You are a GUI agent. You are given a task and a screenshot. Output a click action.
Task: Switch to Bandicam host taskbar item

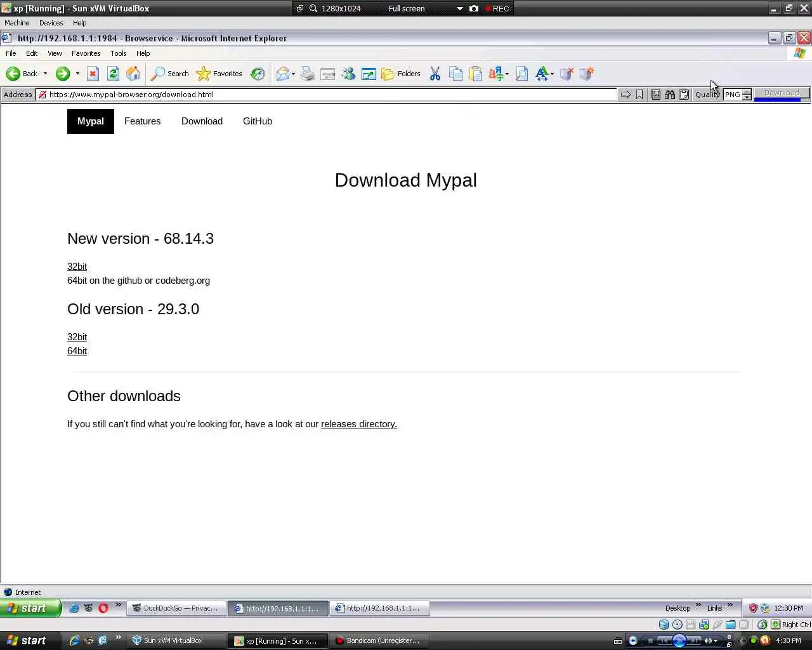379,640
